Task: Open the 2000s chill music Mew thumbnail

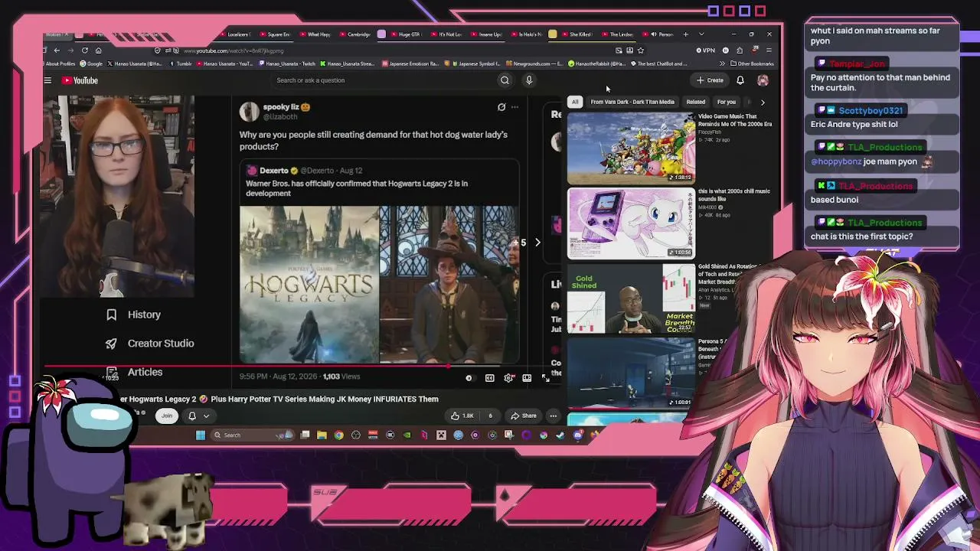Action: pyautogui.click(x=631, y=223)
